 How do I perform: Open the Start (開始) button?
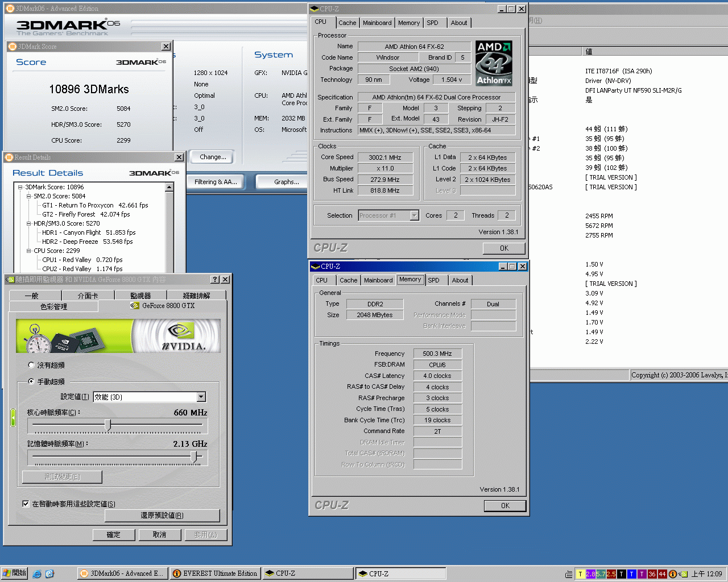[14, 573]
